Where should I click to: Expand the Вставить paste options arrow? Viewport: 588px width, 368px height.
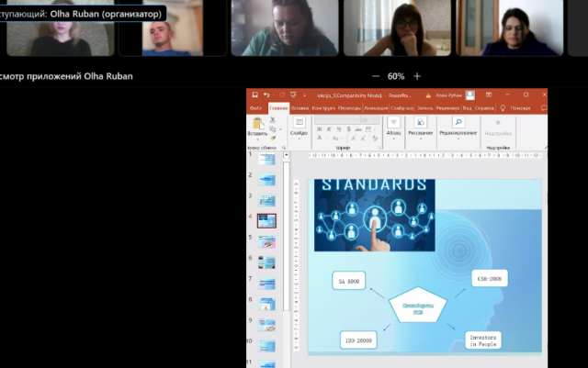pos(257,139)
